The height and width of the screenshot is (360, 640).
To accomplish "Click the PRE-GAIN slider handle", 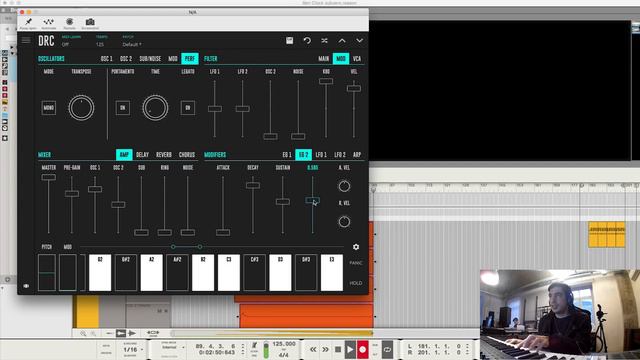I will (72, 193).
